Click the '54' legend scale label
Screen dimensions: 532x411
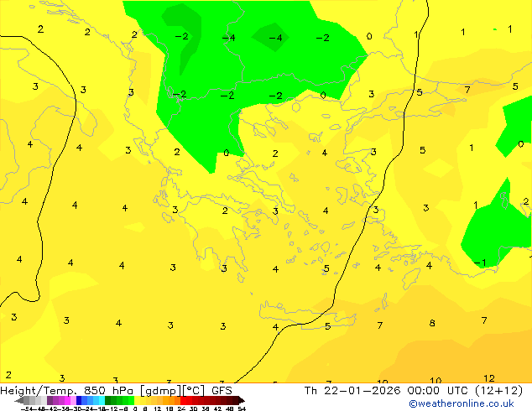pos(242,408)
